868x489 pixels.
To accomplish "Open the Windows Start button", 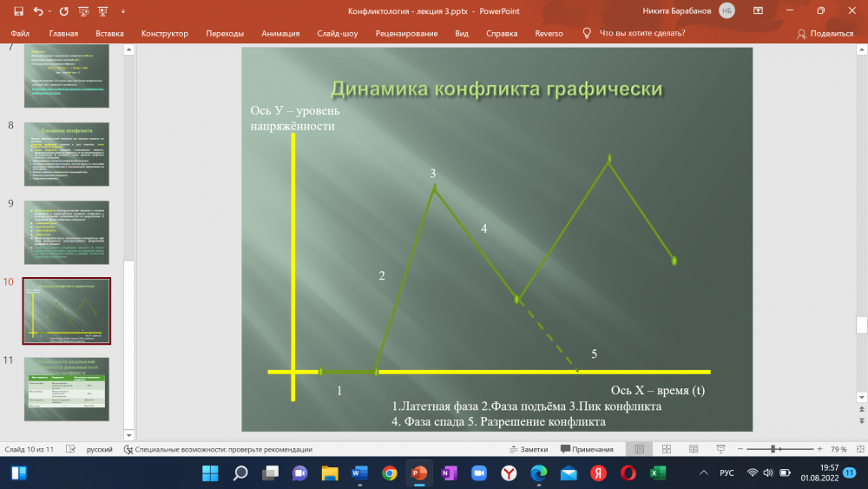I will pos(210,473).
